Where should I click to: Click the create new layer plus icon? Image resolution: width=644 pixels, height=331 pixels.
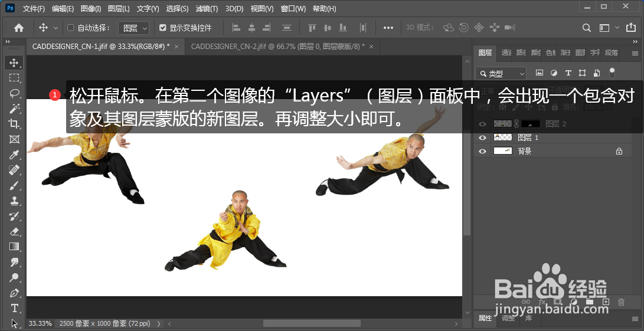point(606,302)
